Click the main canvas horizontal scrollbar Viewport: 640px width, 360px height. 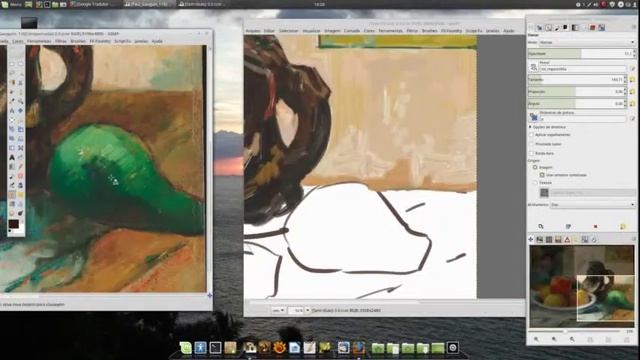384,302
